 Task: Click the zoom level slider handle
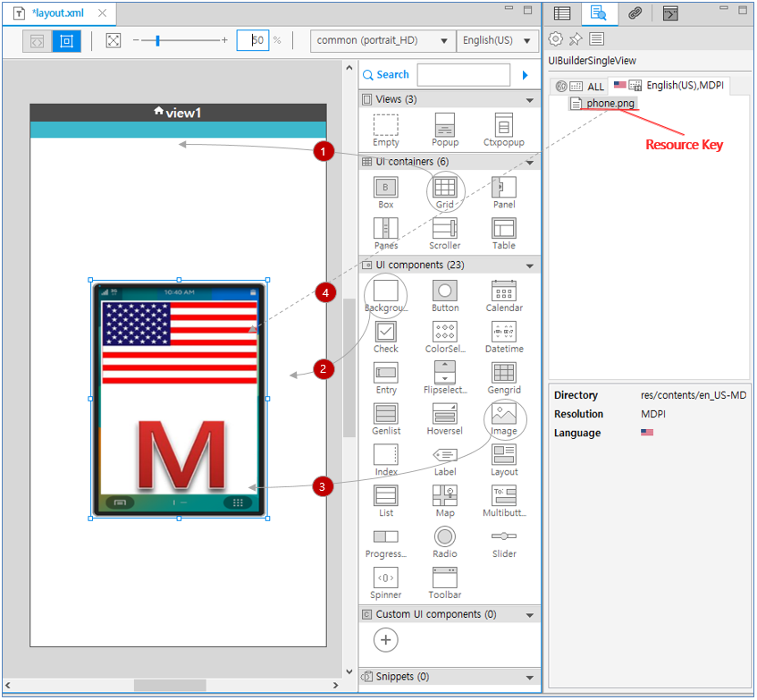(157, 41)
